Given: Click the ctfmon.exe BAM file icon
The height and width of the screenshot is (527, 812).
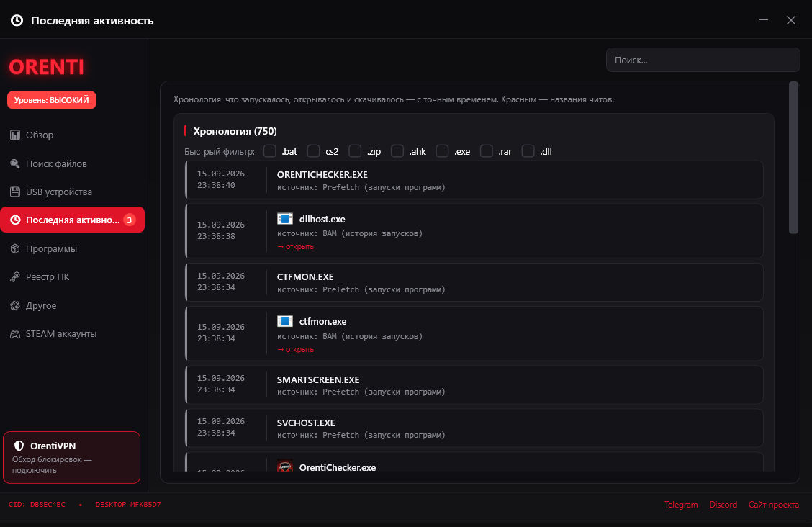Looking at the screenshot, I should coord(285,321).
